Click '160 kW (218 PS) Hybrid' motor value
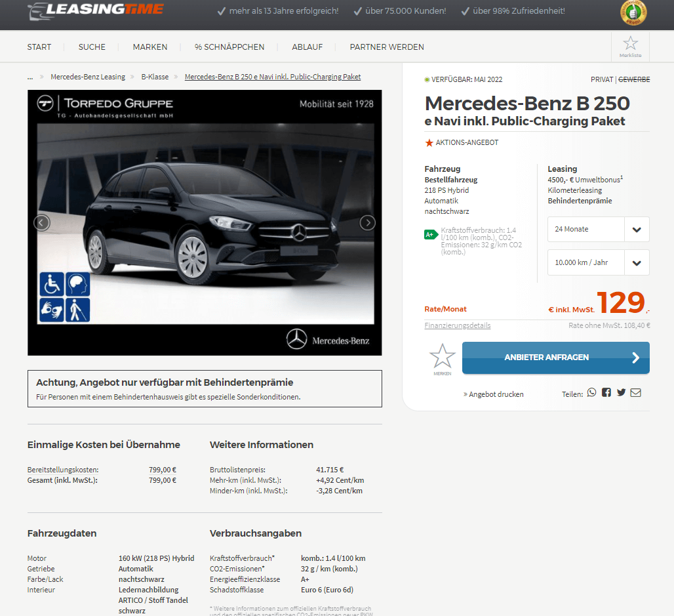The height and width of the screenshot is (616, 674). point(157,558)
